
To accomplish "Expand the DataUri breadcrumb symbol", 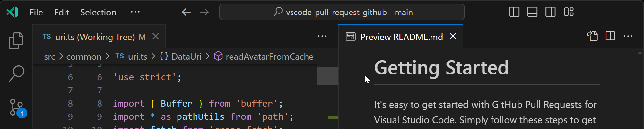I will point(186,57).
